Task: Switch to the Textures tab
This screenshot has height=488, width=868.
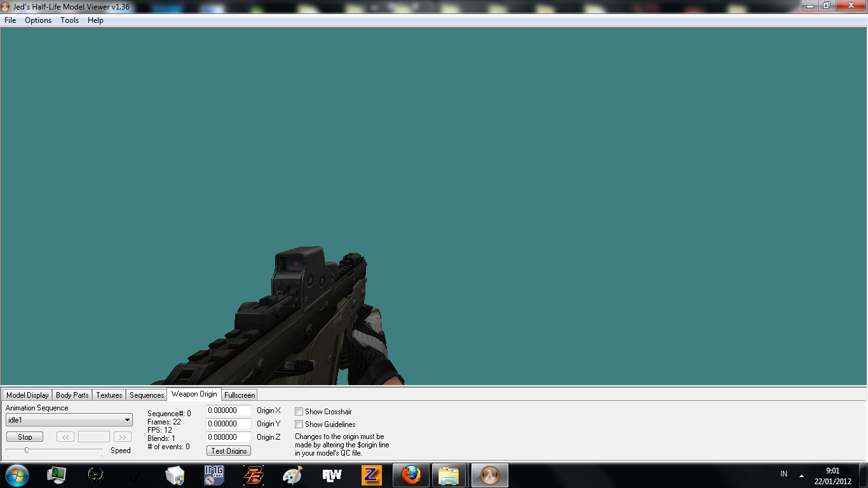Action: pos(109,395)
